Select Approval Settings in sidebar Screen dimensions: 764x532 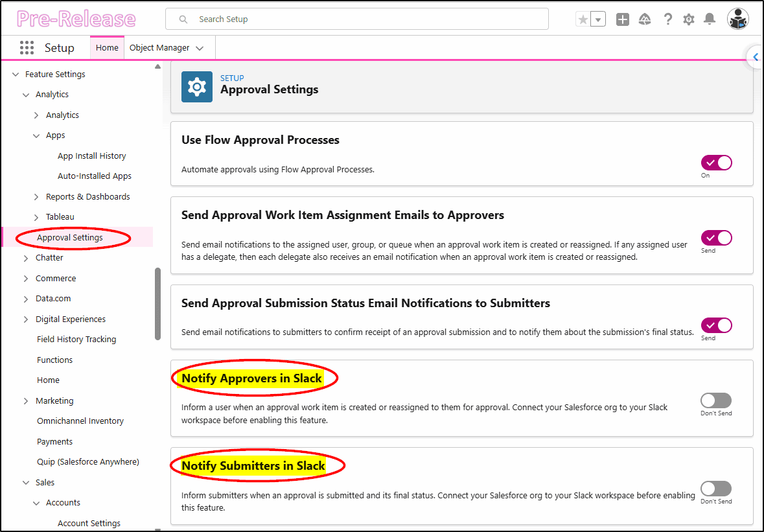[x=70, y=237]
